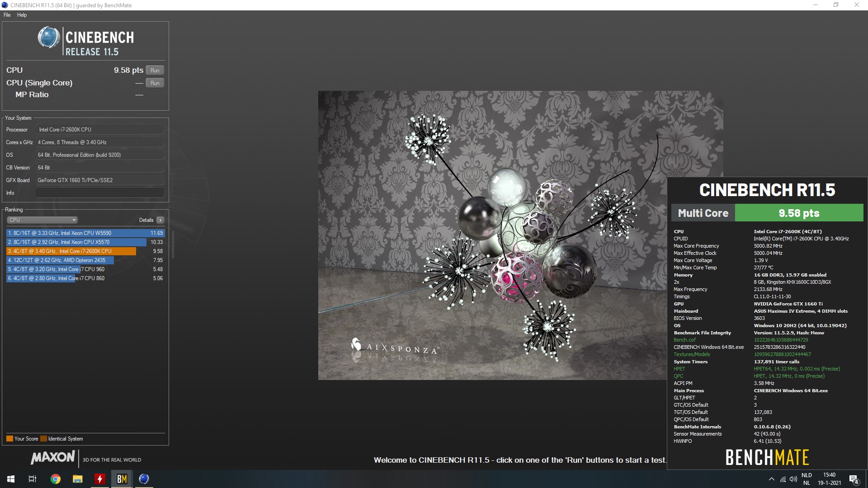The image size is (868, 488).
Task: Open File Explorer from the taskbar
Action: pos(78,479)
